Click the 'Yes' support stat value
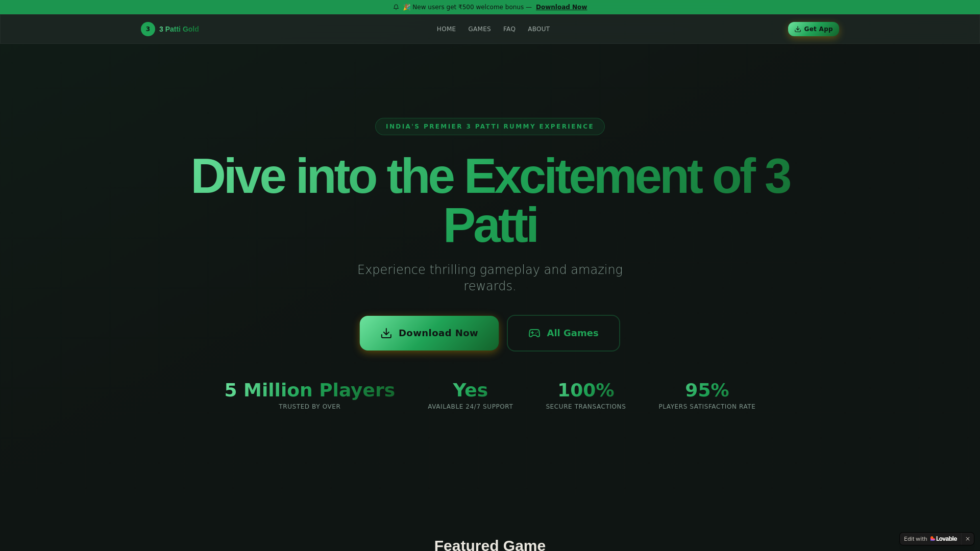Screen dimensions: 980x551 tap(471, 390)
